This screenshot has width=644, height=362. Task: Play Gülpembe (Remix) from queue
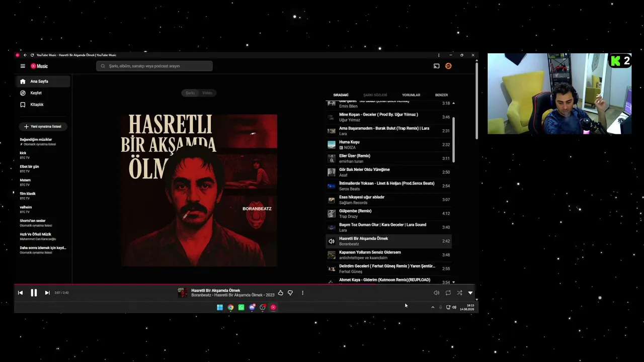pyautogui.click(x=389, y=214)
